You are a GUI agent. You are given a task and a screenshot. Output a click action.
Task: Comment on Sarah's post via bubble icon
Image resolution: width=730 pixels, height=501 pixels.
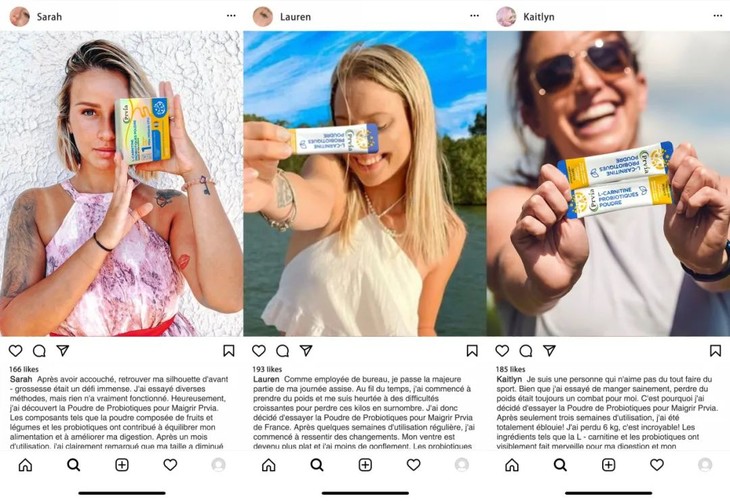click(x=39, y=351)
